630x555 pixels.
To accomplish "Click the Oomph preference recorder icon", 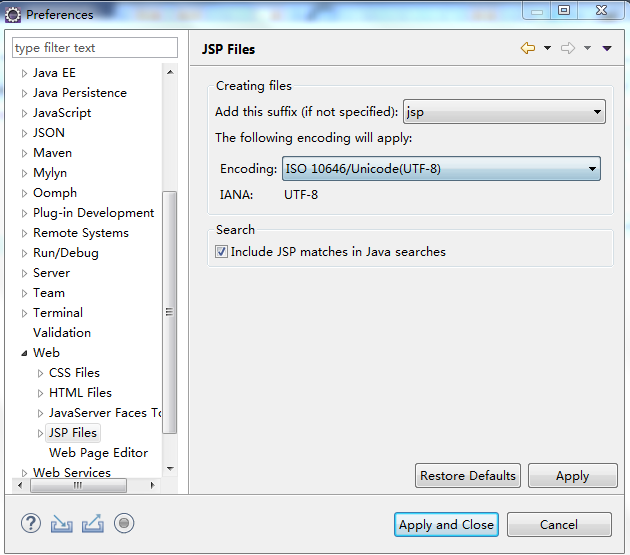I will 124,523.
